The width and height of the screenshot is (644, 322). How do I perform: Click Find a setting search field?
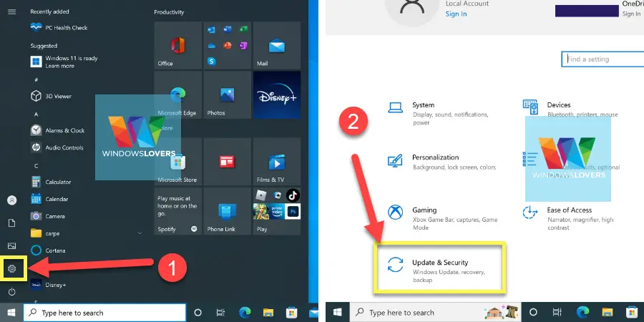click(603, 59)
